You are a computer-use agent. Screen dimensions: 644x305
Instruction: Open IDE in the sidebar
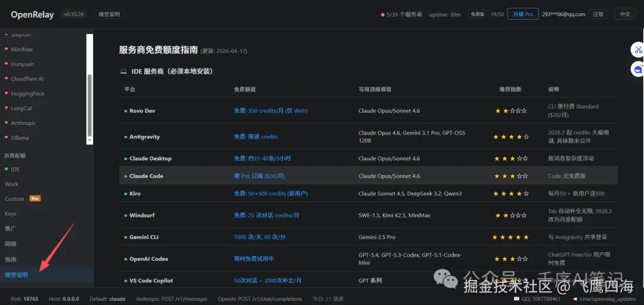15,169
